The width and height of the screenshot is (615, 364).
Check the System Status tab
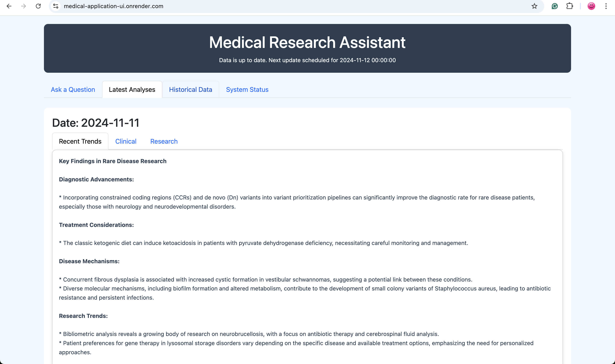247,90
